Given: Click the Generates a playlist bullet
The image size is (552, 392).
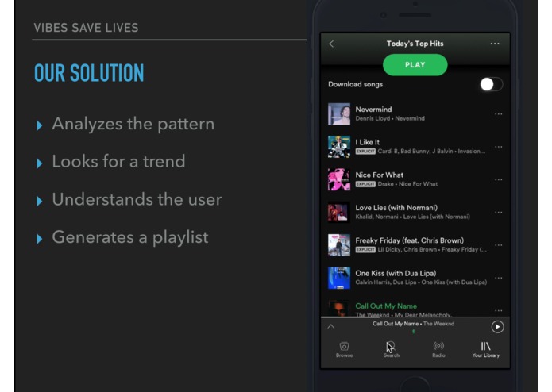Looking at the screenshot, I should tap(130, 237).
